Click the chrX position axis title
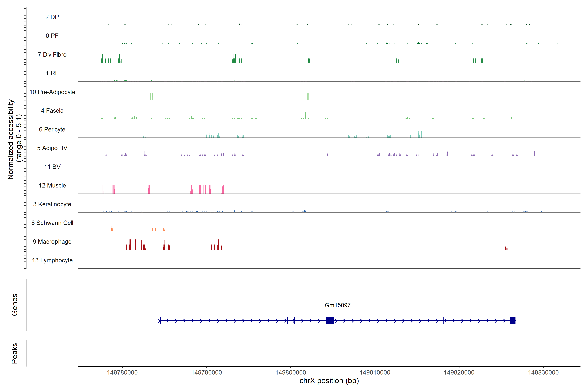This screenshot has width=588, height=392. coord(329,381)
